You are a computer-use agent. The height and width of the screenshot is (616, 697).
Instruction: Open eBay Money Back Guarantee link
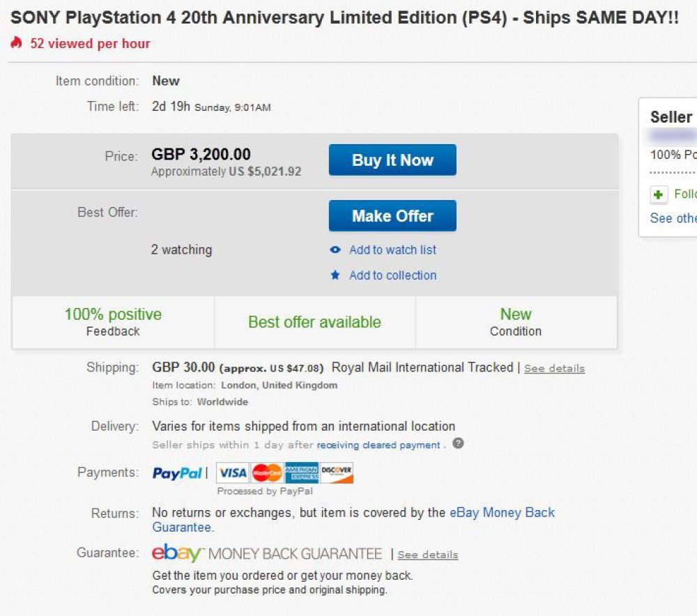[x=353, y=520]
